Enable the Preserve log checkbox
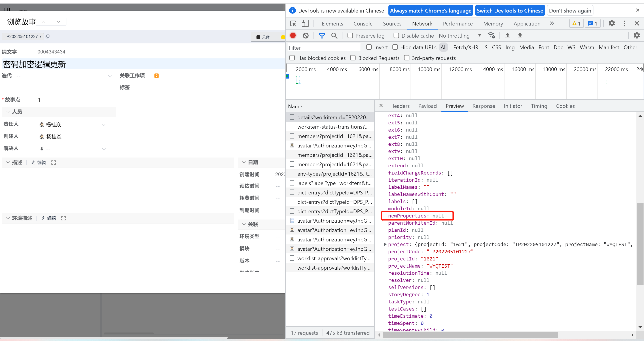This screenshot has width=644, height=341. [350, 36]
